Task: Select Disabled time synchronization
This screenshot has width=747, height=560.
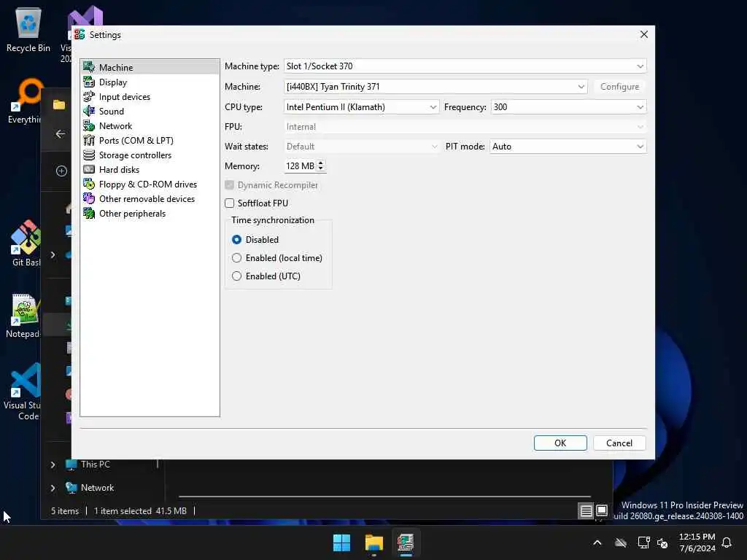Action: pos(236,239)
